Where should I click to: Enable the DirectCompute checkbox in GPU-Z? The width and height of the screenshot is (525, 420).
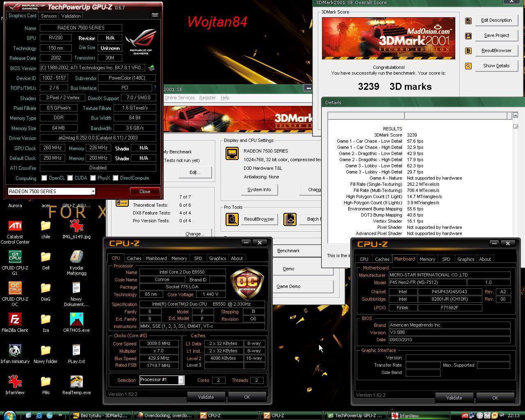click(x=116, y=178)
